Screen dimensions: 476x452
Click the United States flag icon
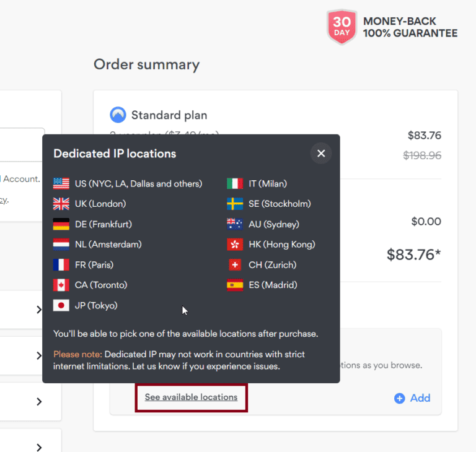pos(61,183)
